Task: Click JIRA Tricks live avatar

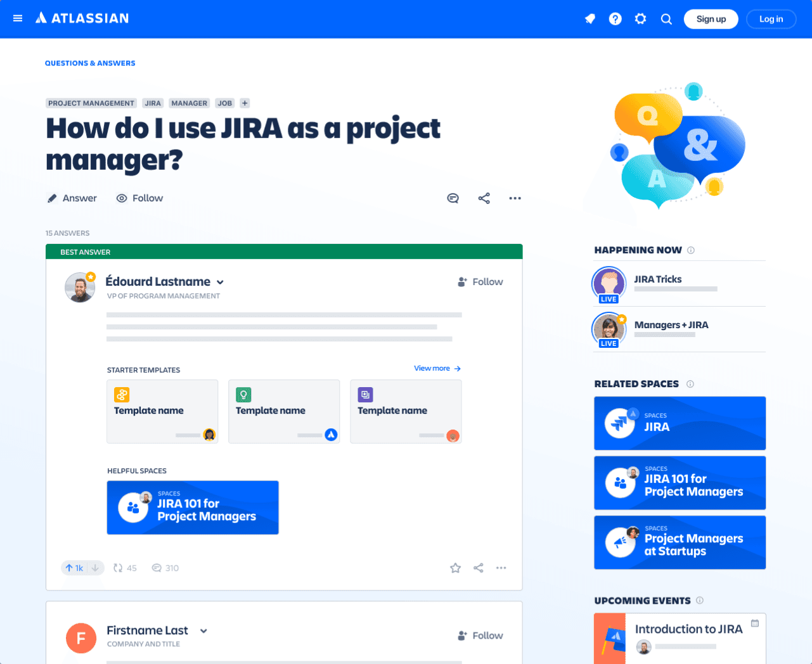Action: tap(609, 284)
